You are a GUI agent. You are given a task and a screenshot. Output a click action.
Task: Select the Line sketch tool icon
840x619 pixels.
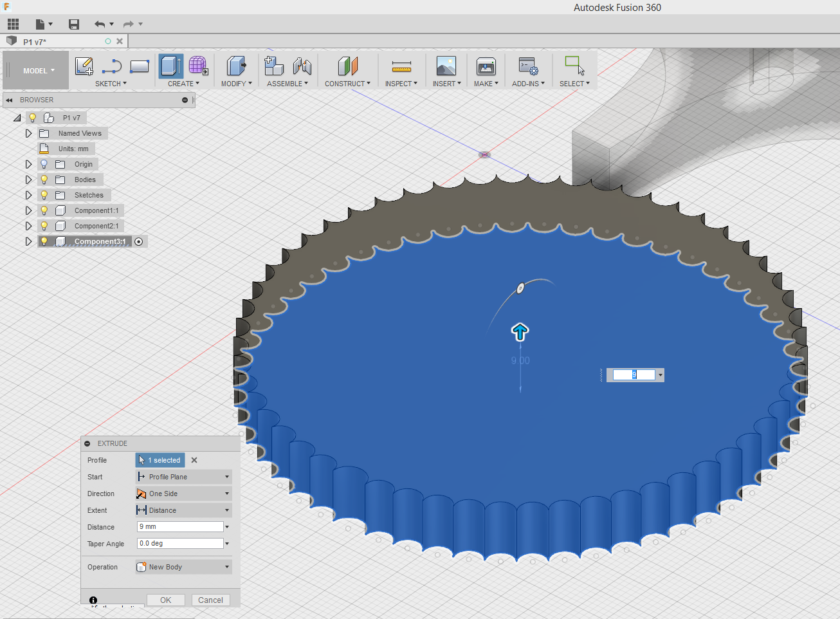(111, 66)
